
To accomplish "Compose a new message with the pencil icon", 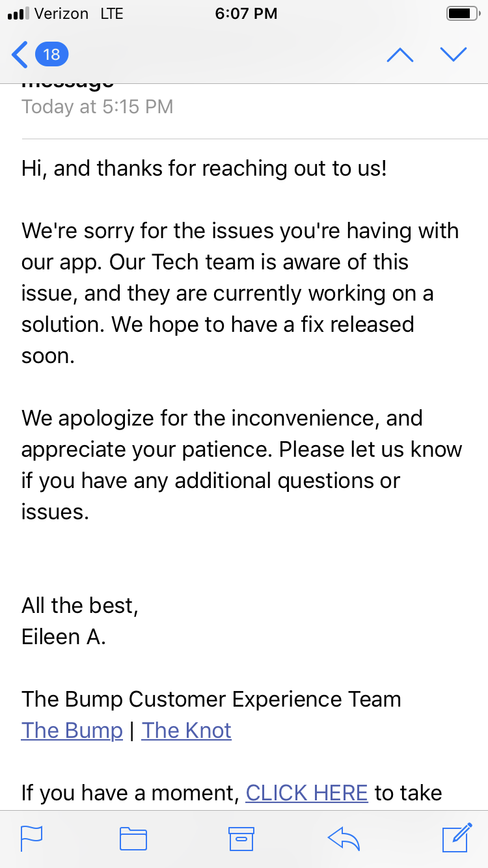I will tap(457, 837).
